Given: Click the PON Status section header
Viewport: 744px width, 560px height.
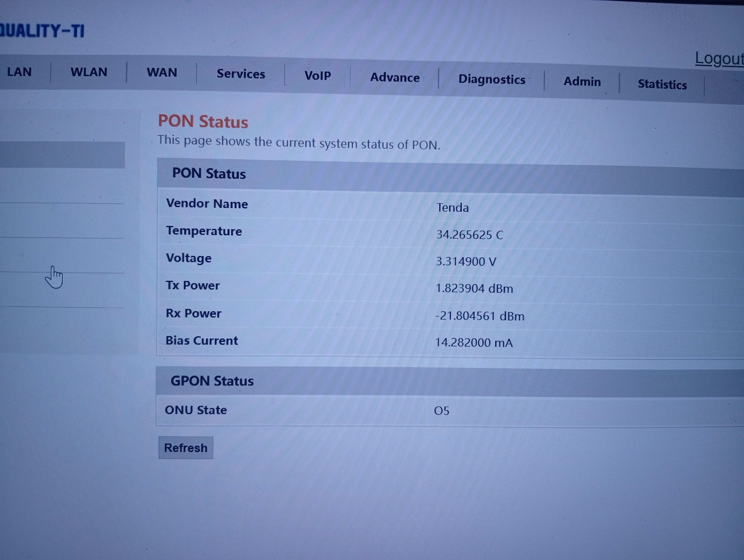Looking at the screenshot, I should (x=209, y=174).
